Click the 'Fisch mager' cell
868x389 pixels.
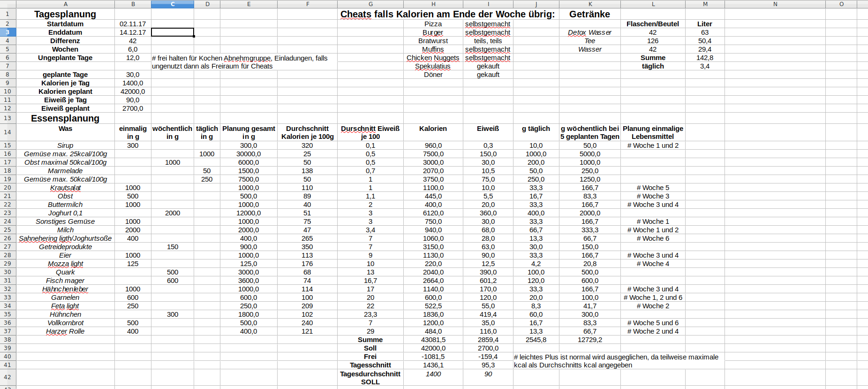(65, 281)
